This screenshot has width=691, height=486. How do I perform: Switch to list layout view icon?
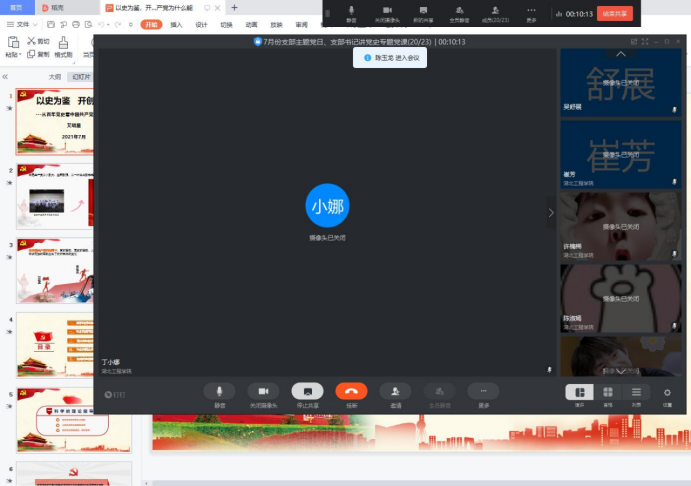[x=636, y=392]
